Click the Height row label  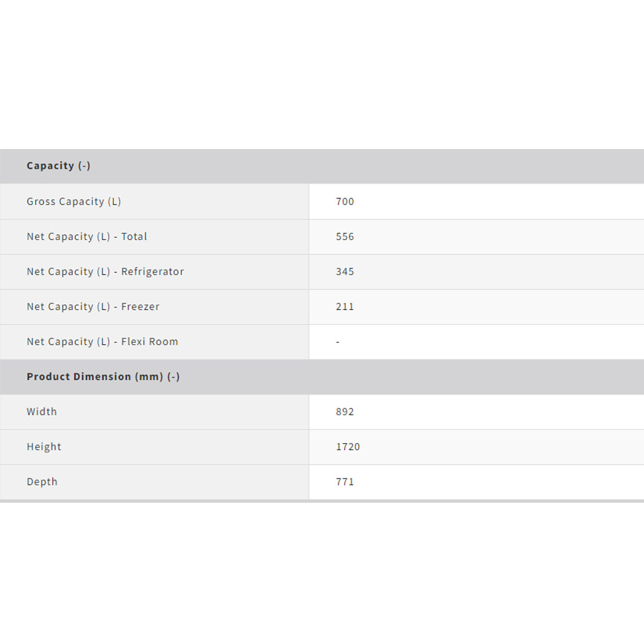click(44, 447)
